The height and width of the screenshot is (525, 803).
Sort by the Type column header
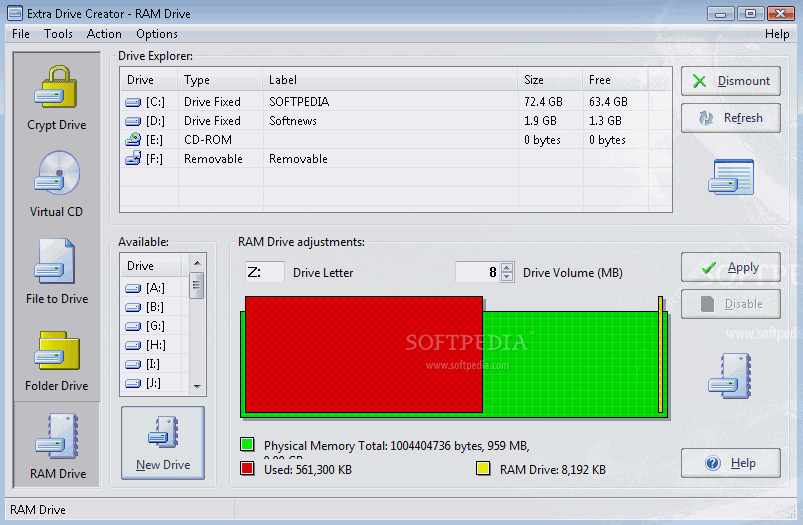click(220, 80)
